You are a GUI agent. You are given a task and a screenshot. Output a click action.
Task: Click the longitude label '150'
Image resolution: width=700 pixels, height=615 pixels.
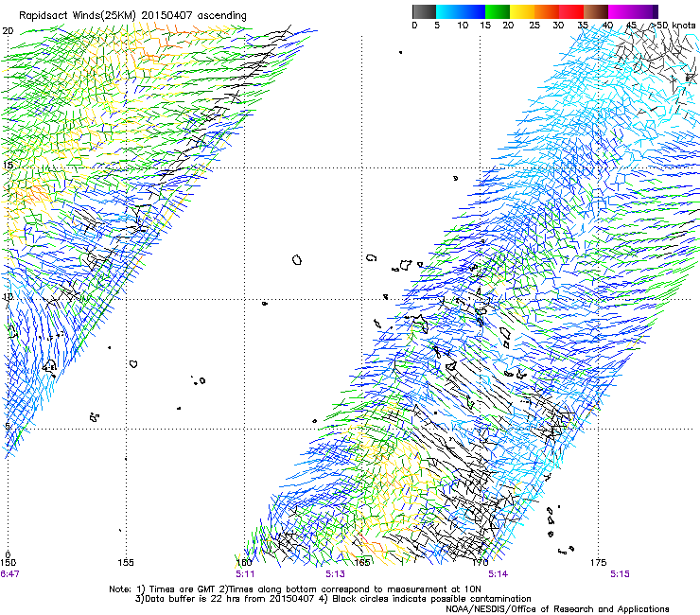(x=8, y=562)
